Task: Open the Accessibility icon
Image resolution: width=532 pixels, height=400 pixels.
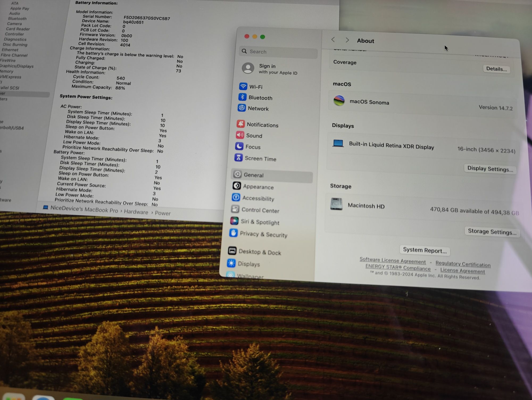Action: [x=236, y=197]
